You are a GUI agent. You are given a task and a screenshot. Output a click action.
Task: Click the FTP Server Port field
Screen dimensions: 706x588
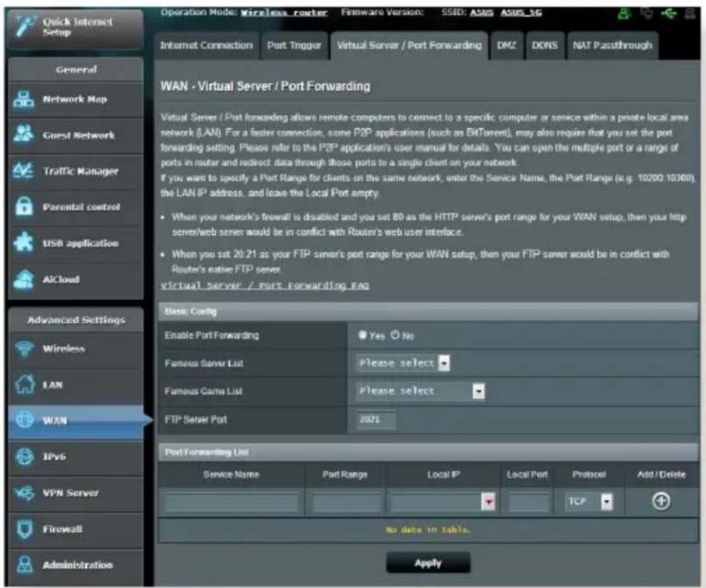(x=376, y=419)
